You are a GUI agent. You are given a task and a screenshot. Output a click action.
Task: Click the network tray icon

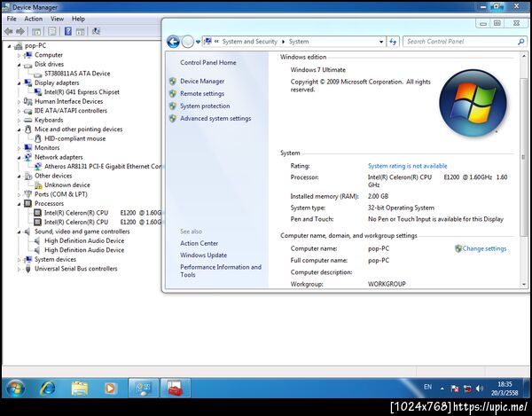(467, 389)
